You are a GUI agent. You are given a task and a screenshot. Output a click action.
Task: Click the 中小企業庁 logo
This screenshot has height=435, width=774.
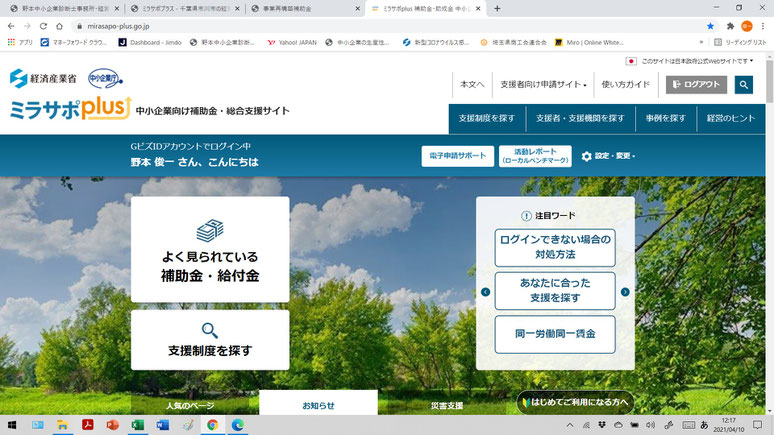coord(105,79)
